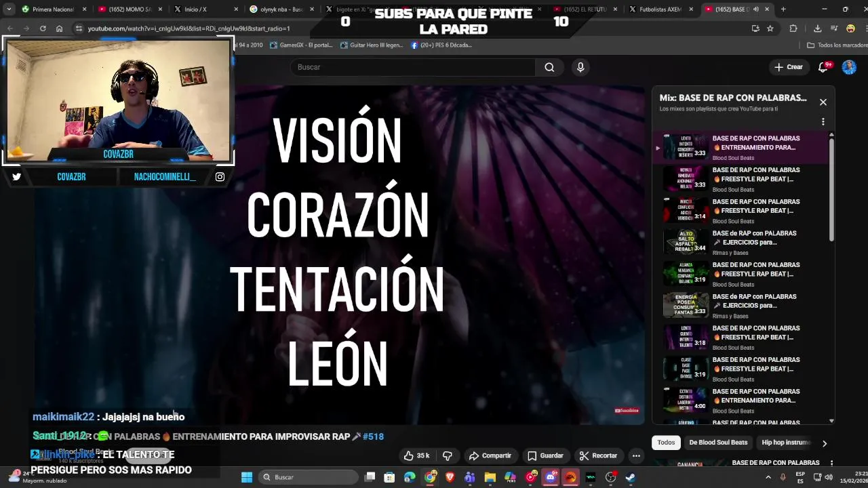Viewport: 868px width, 488px height.
Task: Open Windows Start menu
Action: [x=247, y=477]
